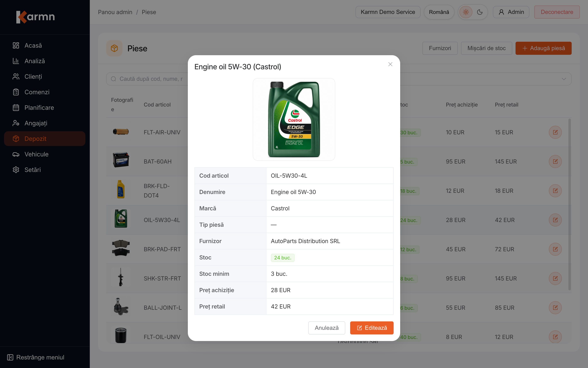588x368 pixels.
Task: Click the BALL-JOINT-L thumbnail
Action: coord(121,306)
